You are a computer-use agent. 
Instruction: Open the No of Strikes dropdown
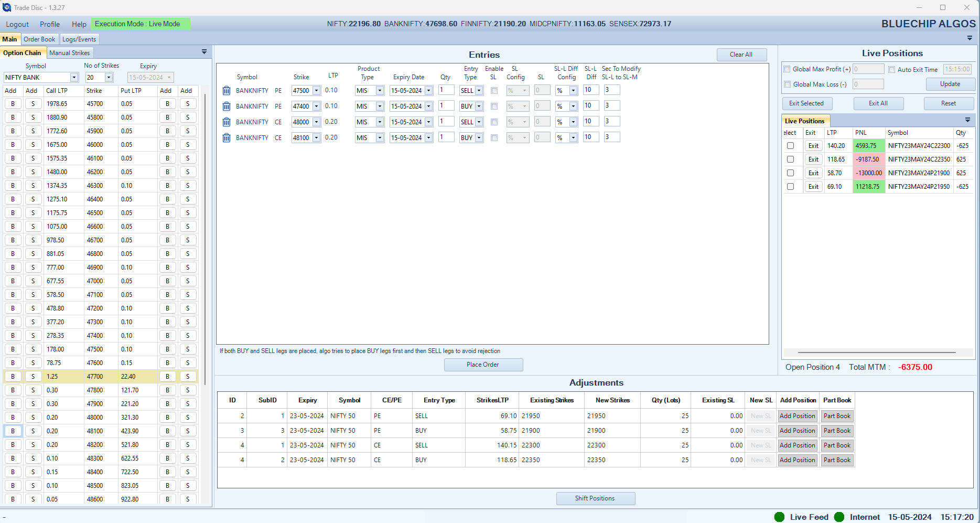[109, 78]
